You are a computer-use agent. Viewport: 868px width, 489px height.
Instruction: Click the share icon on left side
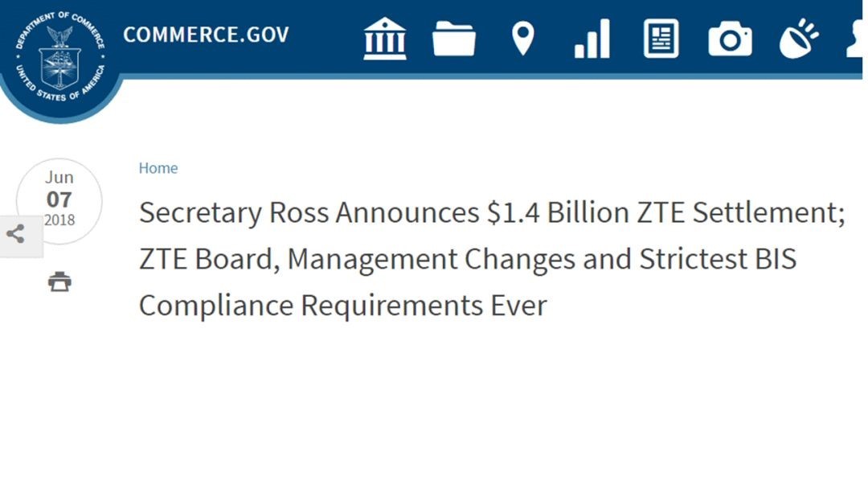(15, 235)
